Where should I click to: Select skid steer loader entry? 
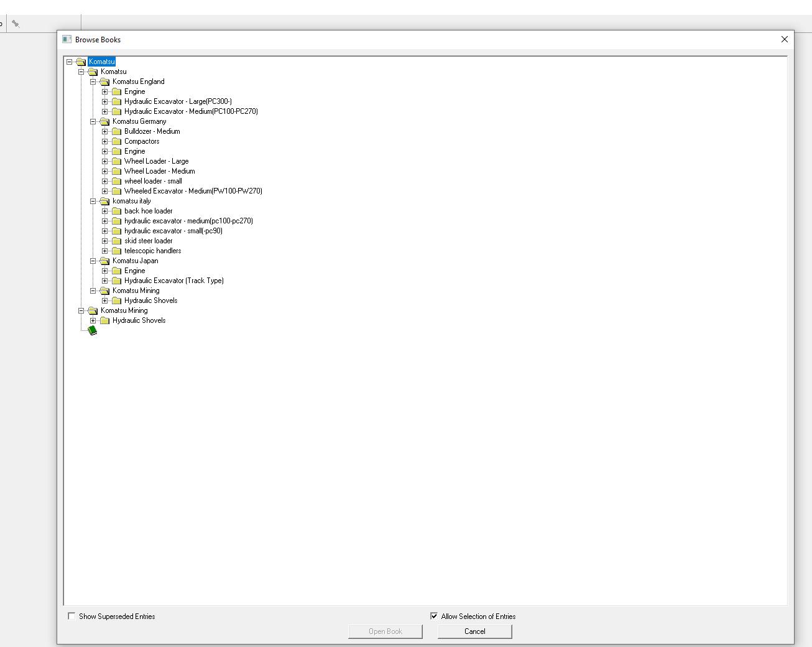[x=149, y=241]
